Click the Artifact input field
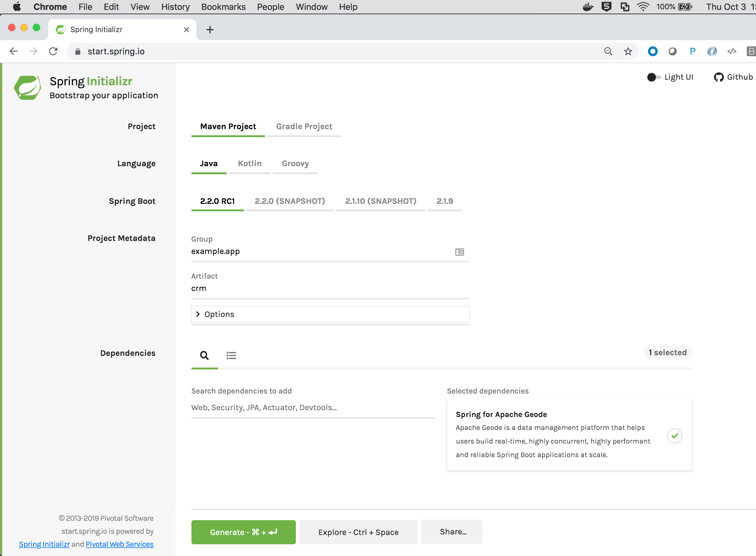 tap(330, 288)
